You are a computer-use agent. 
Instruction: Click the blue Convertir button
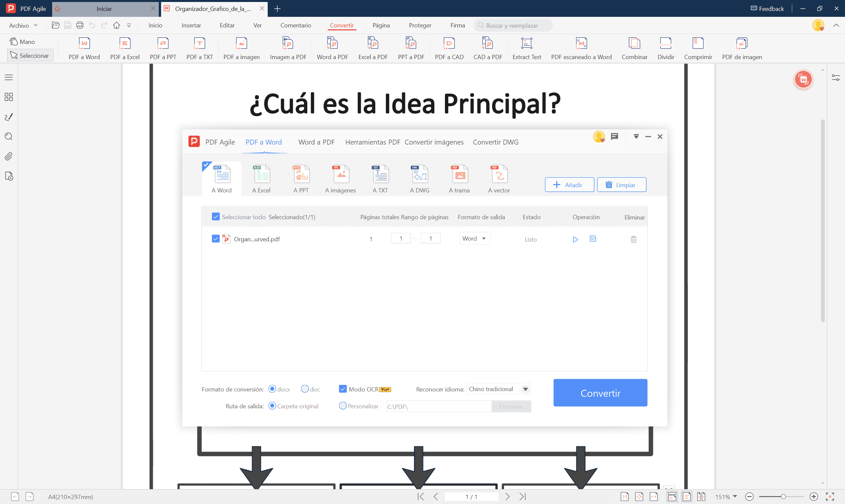(600, 392)
